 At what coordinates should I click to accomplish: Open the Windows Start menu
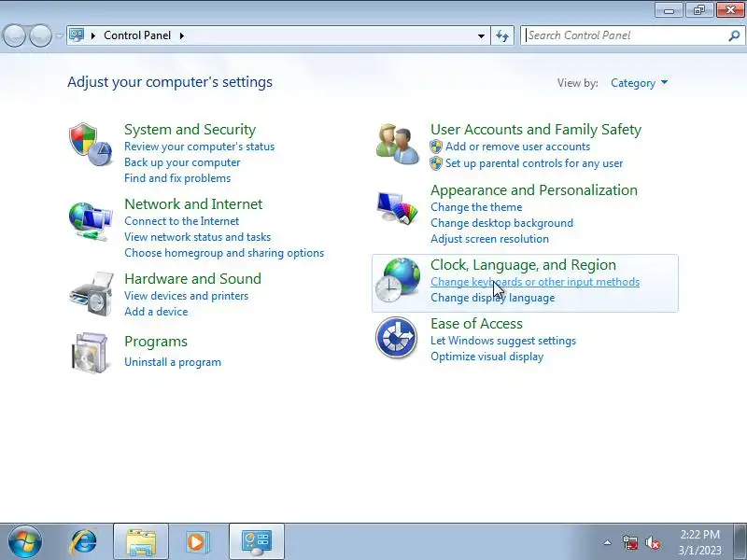(25, 541)
